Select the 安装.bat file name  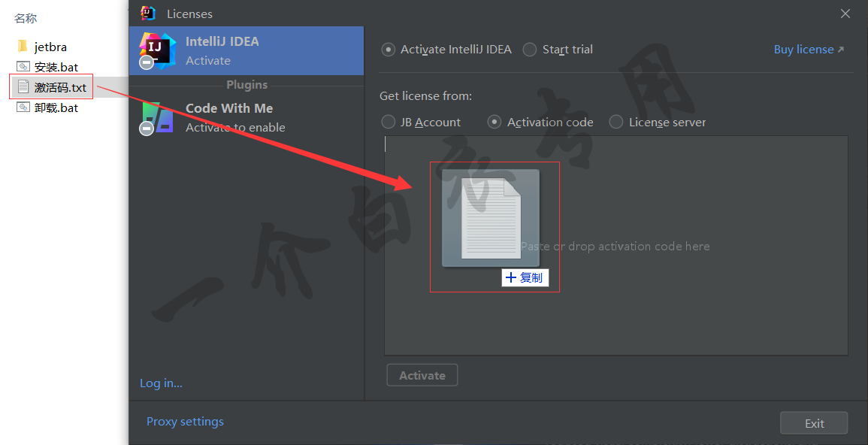point(56,67)
